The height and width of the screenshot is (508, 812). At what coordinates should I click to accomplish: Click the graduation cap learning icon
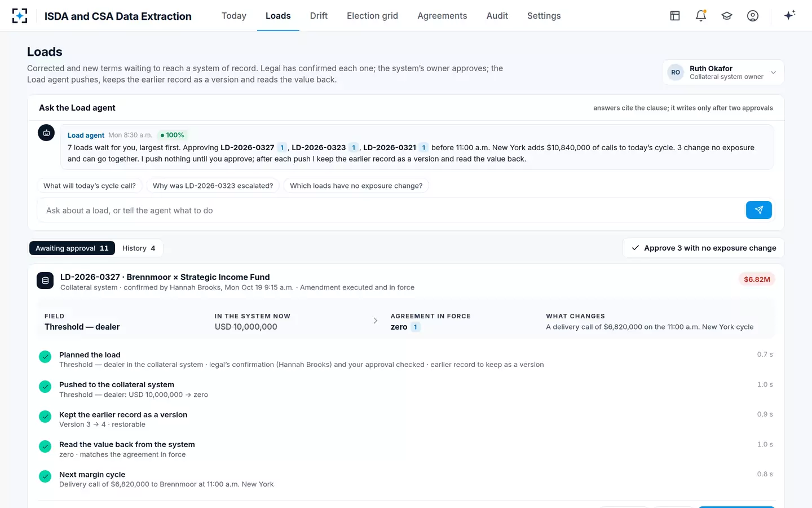pyautogui.click(x=727, y=16)
